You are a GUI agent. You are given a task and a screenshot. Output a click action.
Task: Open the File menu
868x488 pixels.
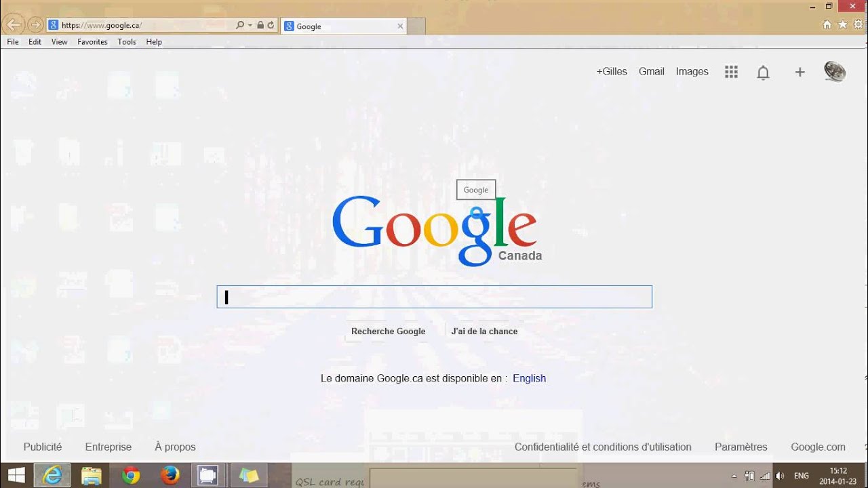pyautogui.click(x=13, y=42)
